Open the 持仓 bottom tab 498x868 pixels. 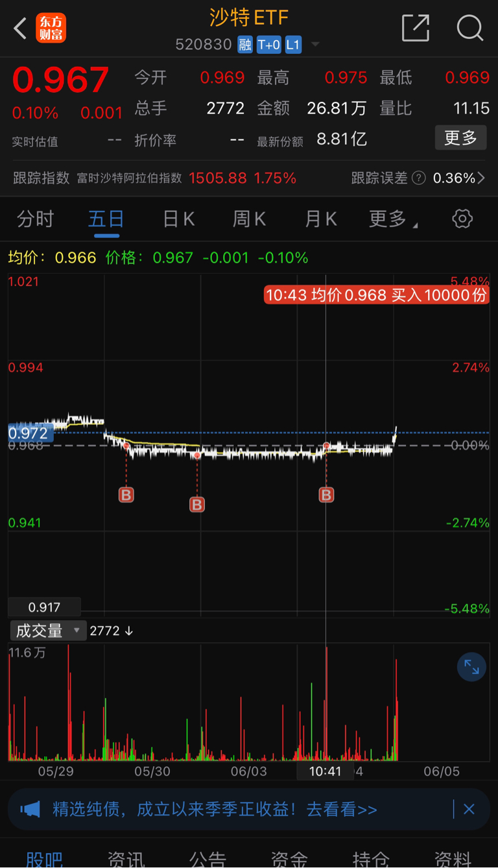(371, 859)
